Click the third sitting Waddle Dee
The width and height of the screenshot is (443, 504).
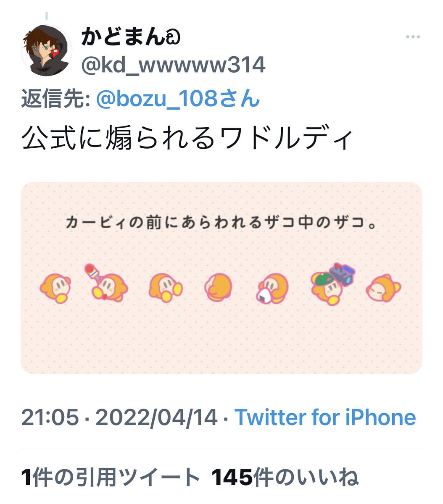[166, 288]
